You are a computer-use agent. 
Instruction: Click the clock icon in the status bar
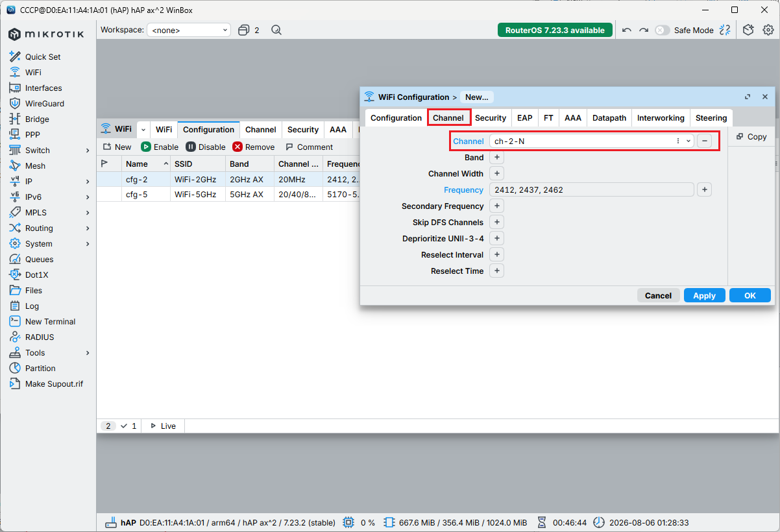tap(598, 522)
